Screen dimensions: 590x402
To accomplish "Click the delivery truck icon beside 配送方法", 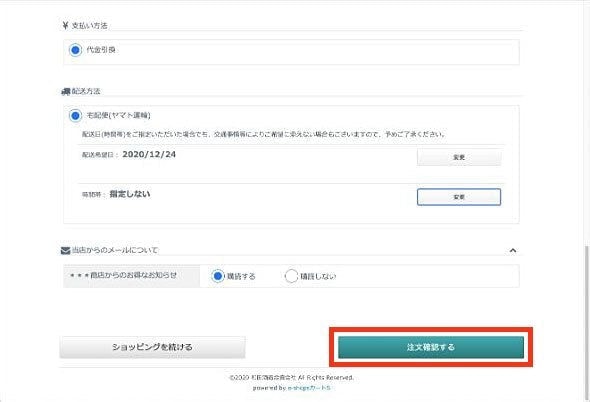I will tap(66, 91).
